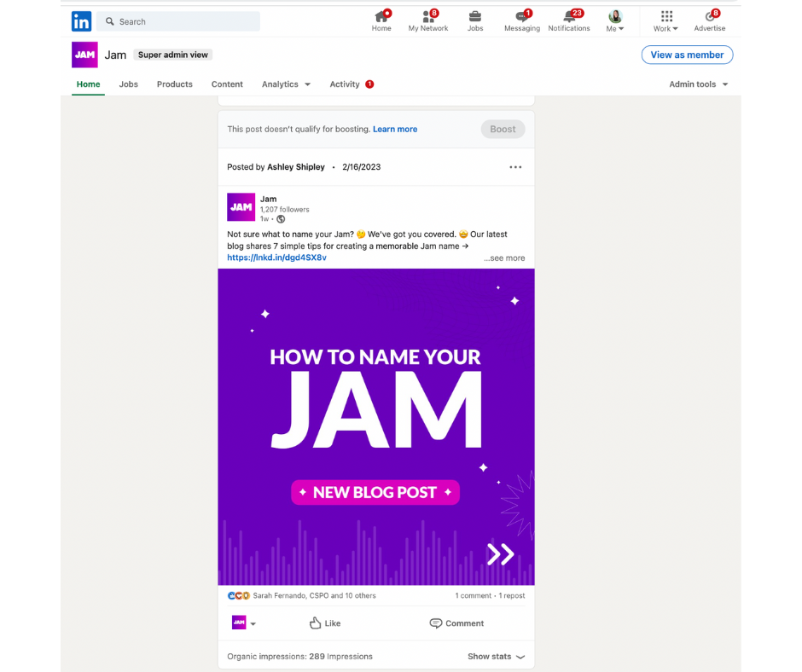
Task: Expand post text with see more
Action: tap(504, 258)
